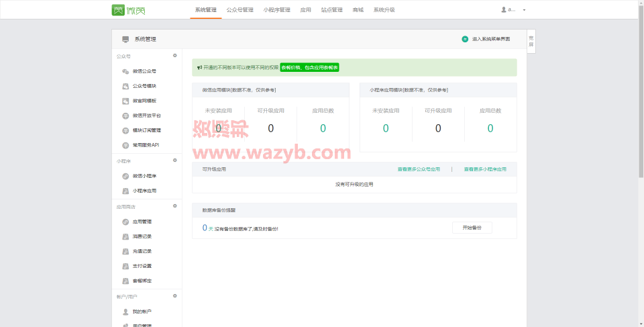Open the user account dropdown in header

point(513,10)
